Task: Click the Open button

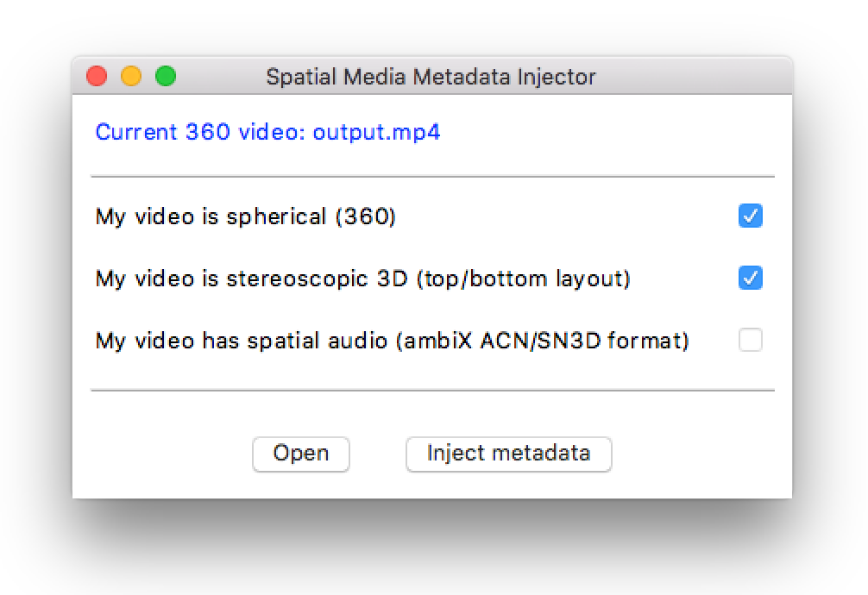Action: point(300,454)
